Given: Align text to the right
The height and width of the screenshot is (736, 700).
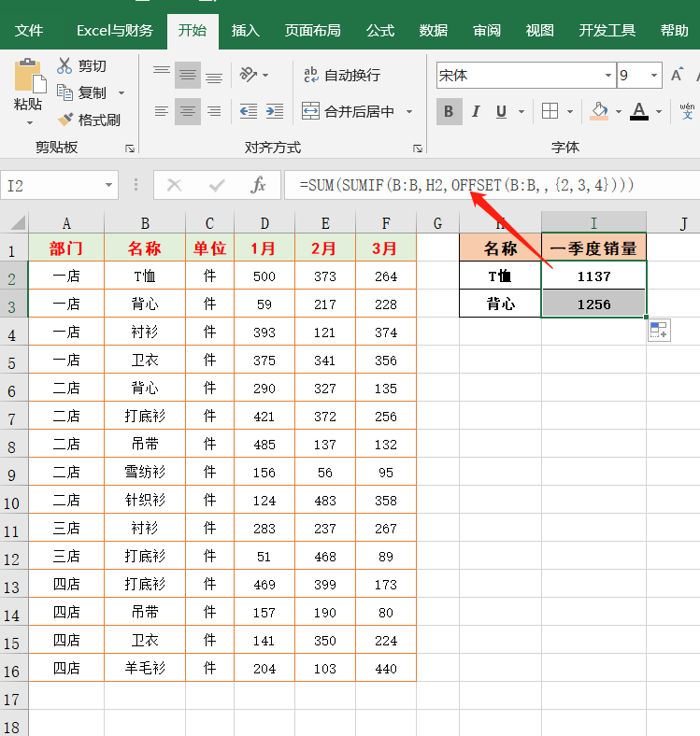Looking at the screenshot, I should pyautogui.click(x=214, y=111).
